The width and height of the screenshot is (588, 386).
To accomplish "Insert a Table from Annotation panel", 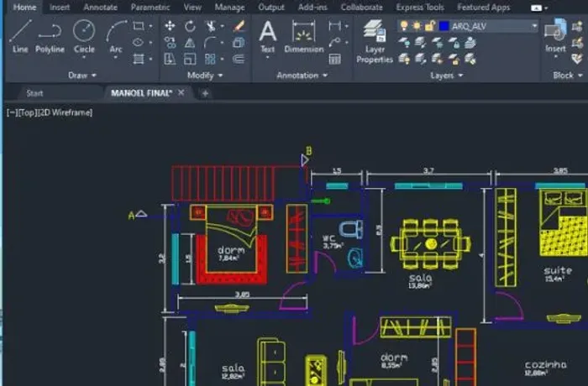I will 334,59.
